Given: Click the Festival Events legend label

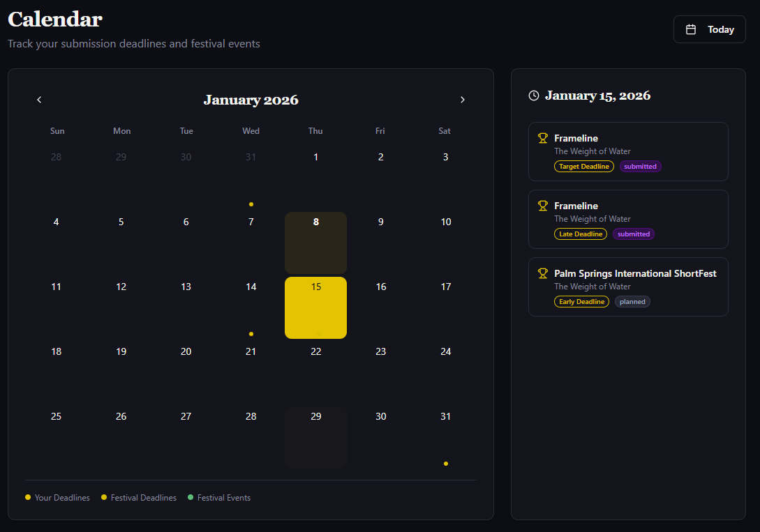Looking at the screenshot, I should [x=224, y=498].
